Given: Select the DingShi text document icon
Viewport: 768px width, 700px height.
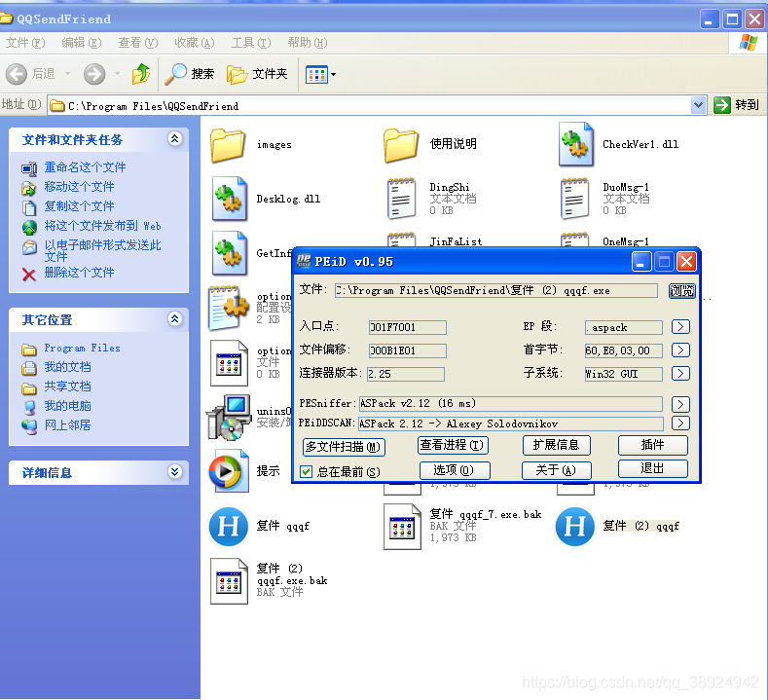Looking at the screenshot, I should pyautogui.click(x=401, y=199).
